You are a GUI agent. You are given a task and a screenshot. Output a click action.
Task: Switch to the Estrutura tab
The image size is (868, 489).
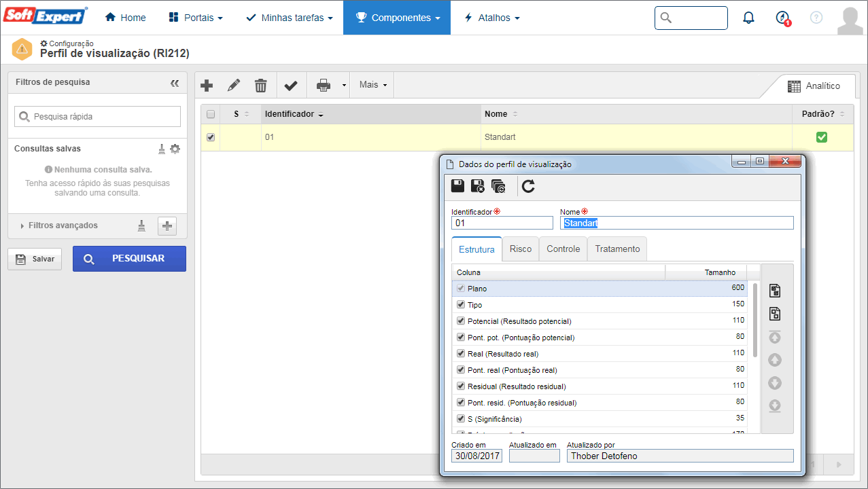(x=476, y=249)
